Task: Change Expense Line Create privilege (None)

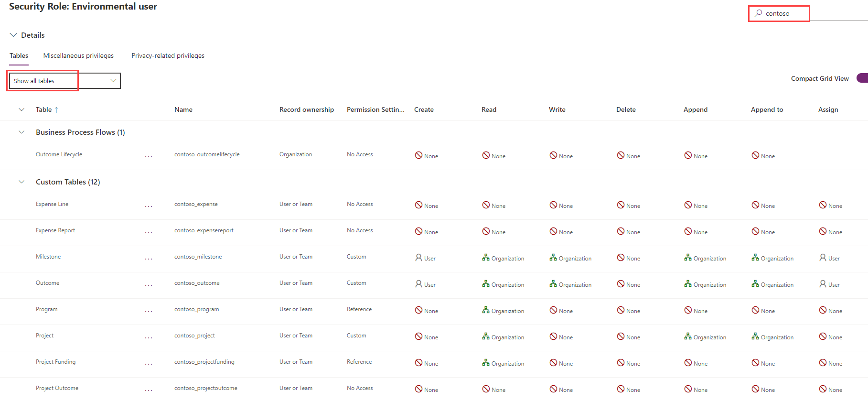Action: 426,206
